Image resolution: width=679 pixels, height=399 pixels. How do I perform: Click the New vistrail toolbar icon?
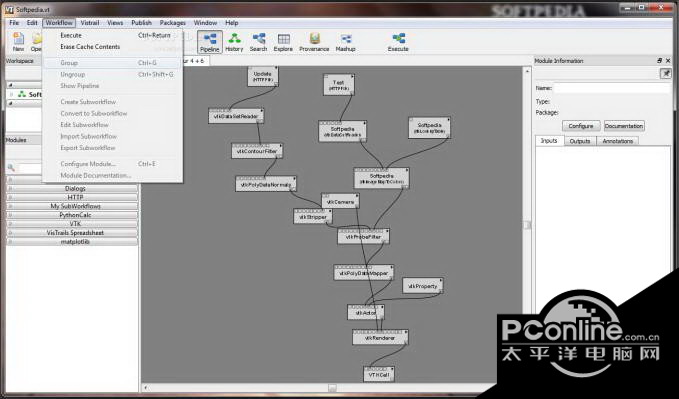[x=18, y=42]
